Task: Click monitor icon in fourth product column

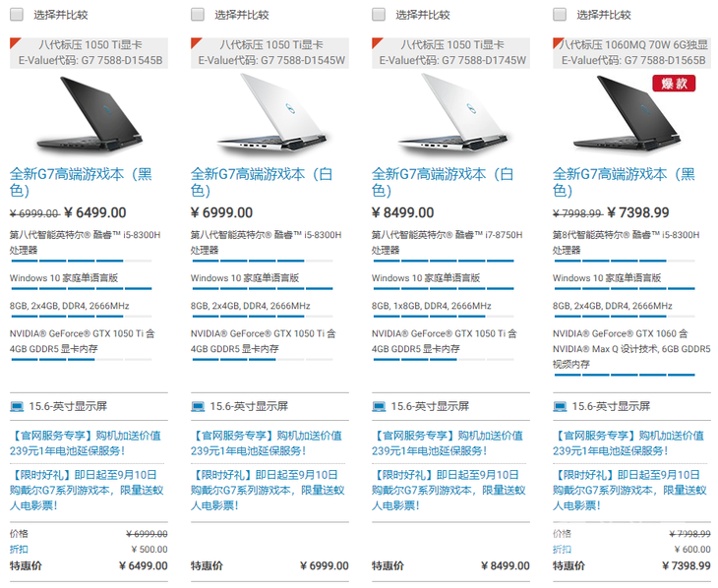Action: pos(560,407)
